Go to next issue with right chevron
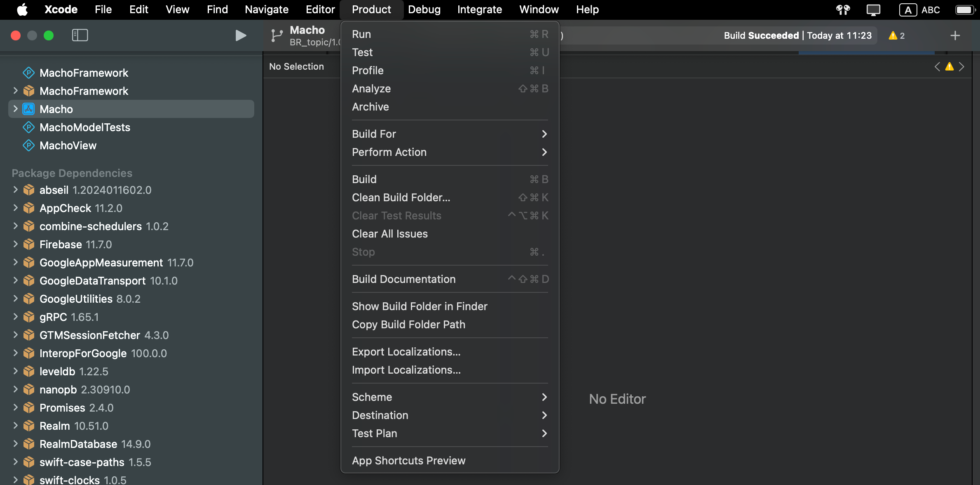The width and height of the screenshot is (980, 485). click(x=961, y=66)
